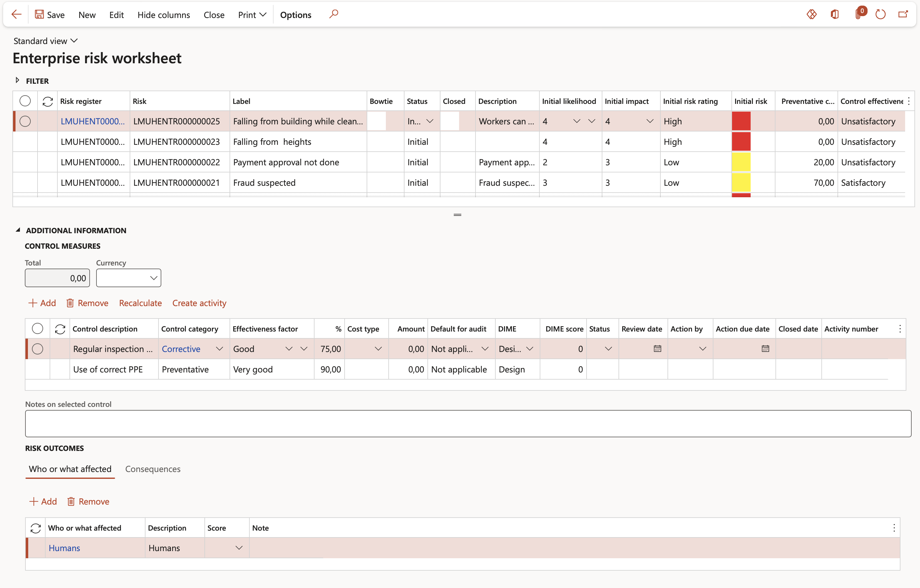
Task: Click the Recalculate button in Control Measures
Action: tap(140, 303)
